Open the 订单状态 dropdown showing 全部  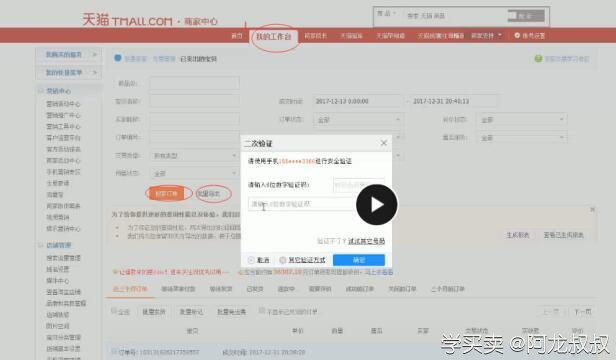tap(357, 119)
